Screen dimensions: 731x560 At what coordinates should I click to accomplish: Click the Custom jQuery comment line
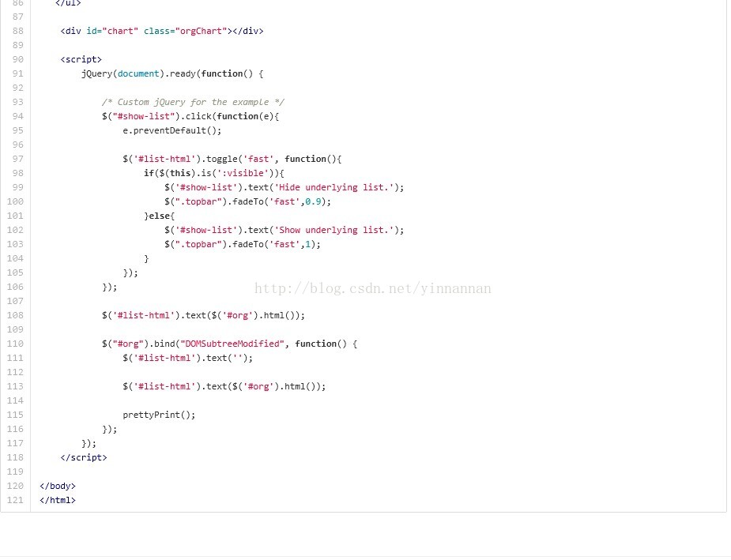tap(193, 102)
